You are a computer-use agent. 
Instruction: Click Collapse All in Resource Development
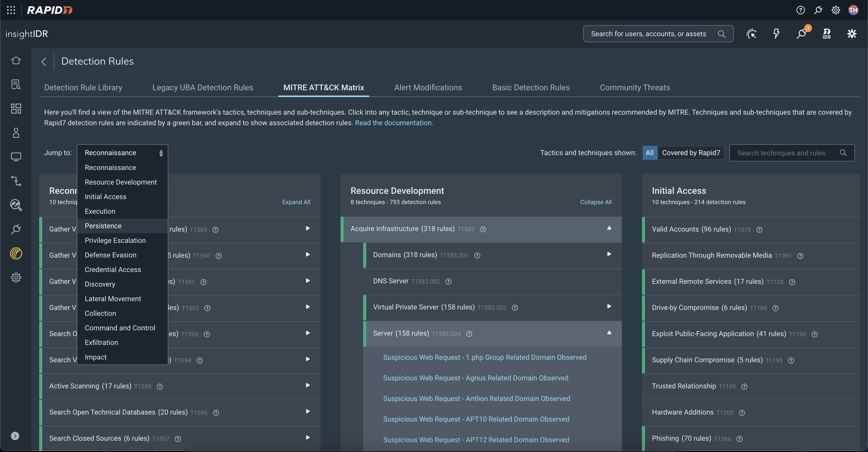(x=595, y=202)
